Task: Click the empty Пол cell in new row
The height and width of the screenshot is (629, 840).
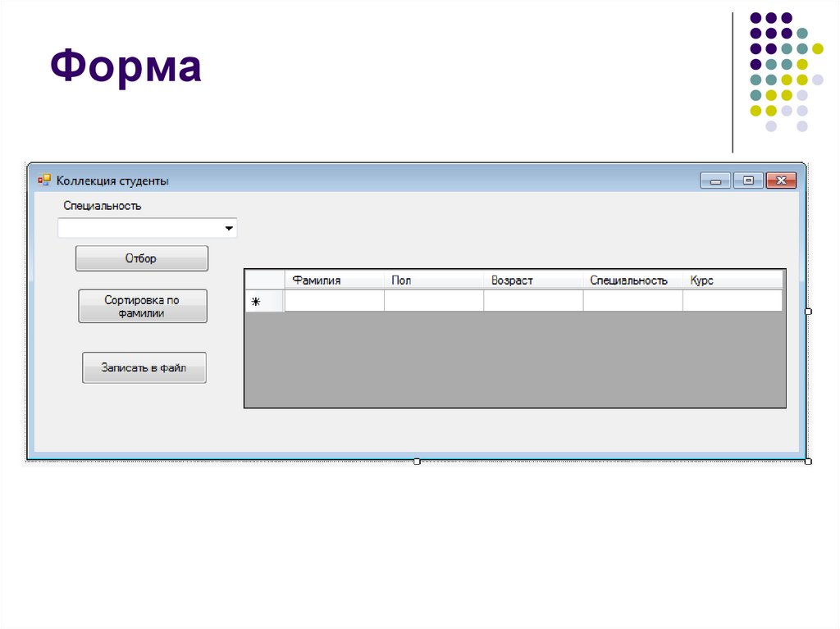Action: click(434, 301)
